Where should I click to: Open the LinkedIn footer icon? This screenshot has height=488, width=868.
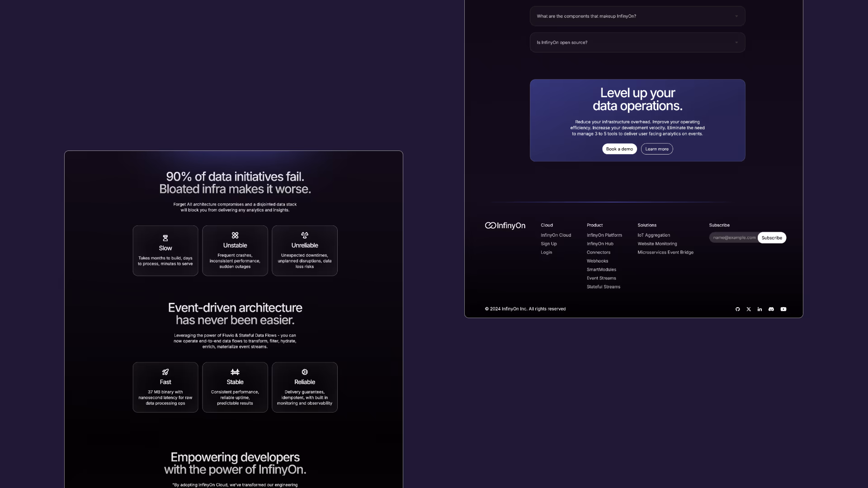pos(759,309)
